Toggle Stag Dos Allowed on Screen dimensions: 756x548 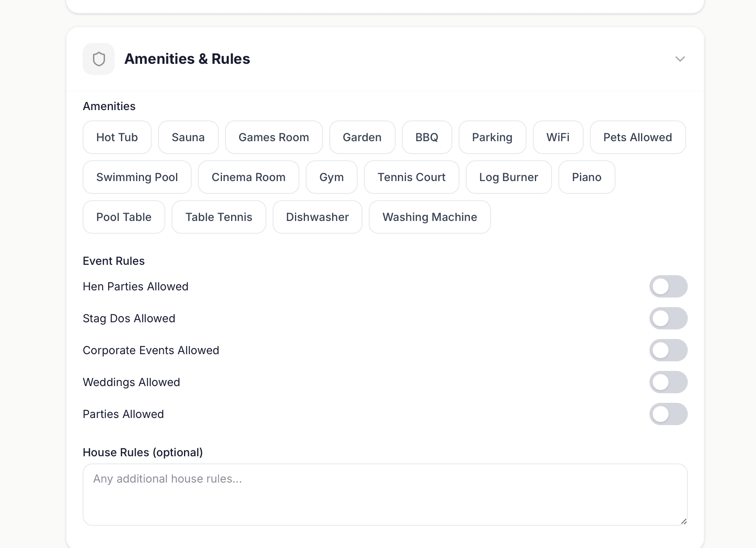pyautogui.click(x=668, y=318)
